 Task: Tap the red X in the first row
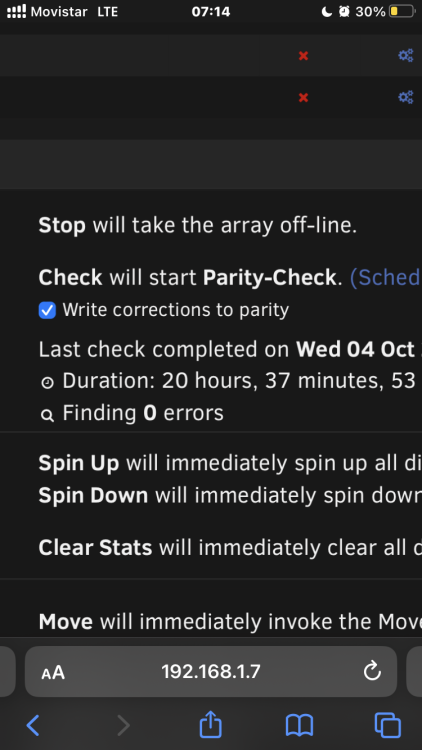coord(303,56)
